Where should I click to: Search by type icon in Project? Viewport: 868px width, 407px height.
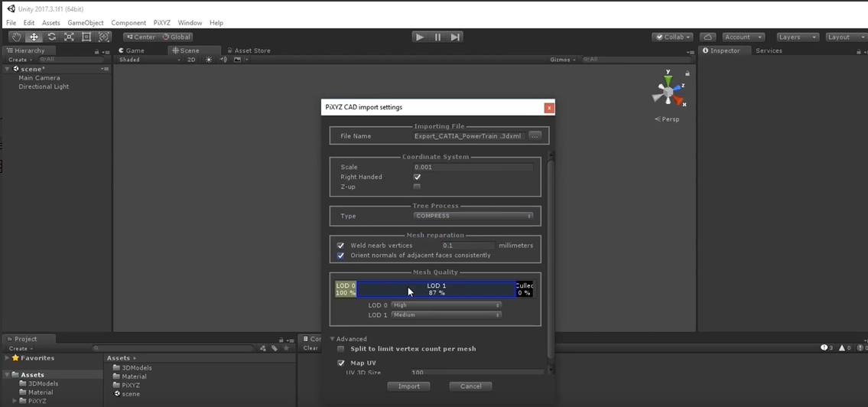(263, 349)
